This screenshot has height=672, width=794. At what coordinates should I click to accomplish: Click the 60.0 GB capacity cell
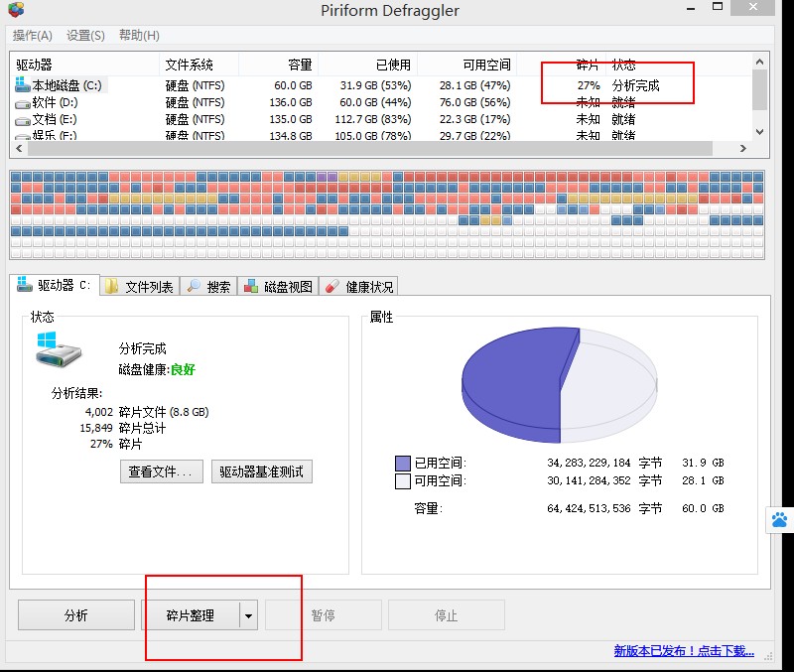(x=293, y=85)
